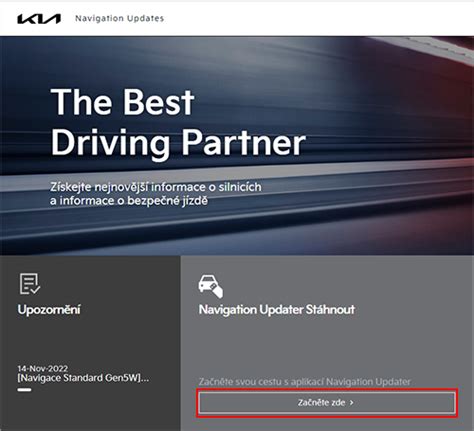Open the Navigation Updates header link
This screenshot has width=474, height=431.
[119, 18]
